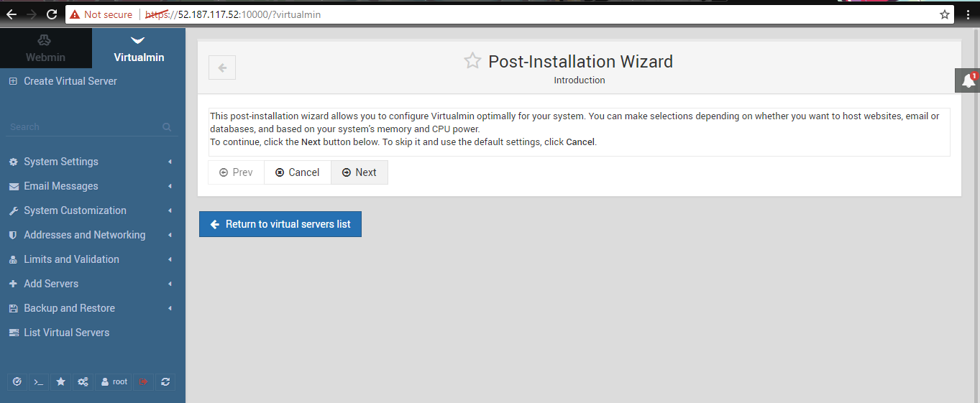This screenshot has height=403, width=980.
Task: Switch to the Webmin tab
Action: click(x=45, y=49)
